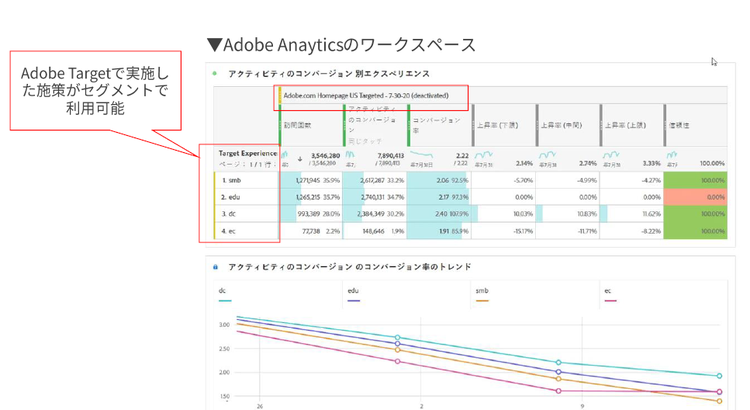The width and height of the screenshot is (750, 410).
Task: Click the 7,890,413 total conversions value
Action: pyautogui.click(x=390, y=156)
